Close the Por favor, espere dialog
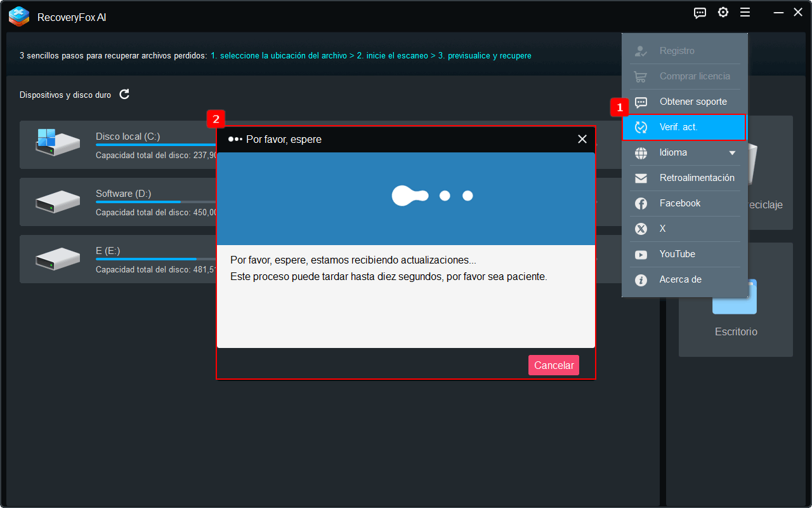812x508 pixels. pyautogui.click(x=582, y=139)
